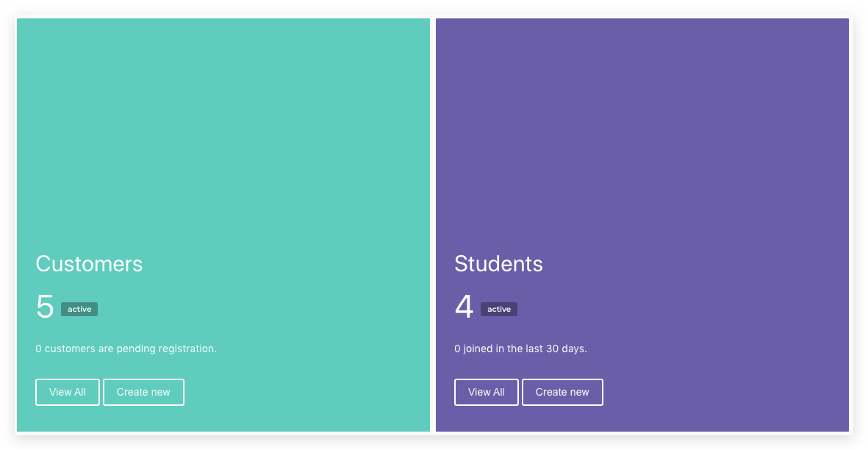Image resolution: width=868 pixels, height=450 pixels.
Task: Click the joined in last 30 days message
Action: [x=520, y=349]
